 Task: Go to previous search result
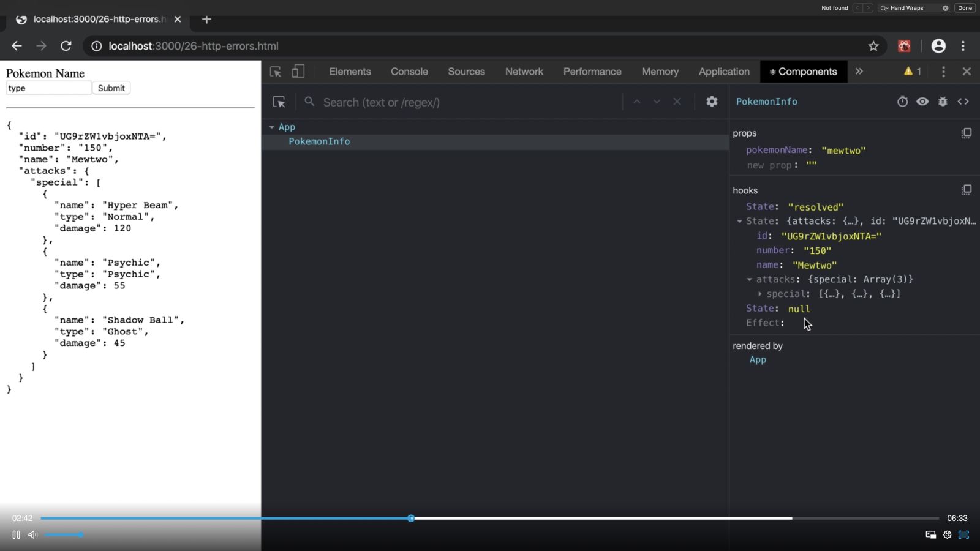637,102
